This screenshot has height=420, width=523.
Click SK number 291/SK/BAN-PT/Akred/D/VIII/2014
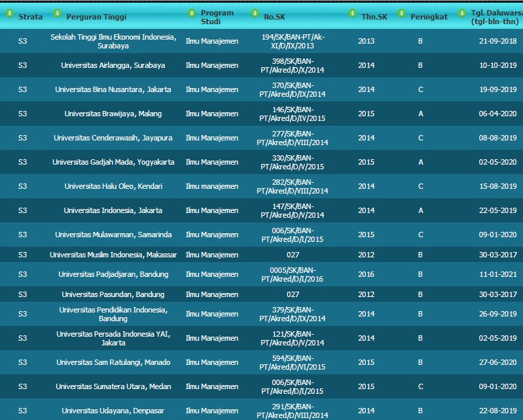292,411
